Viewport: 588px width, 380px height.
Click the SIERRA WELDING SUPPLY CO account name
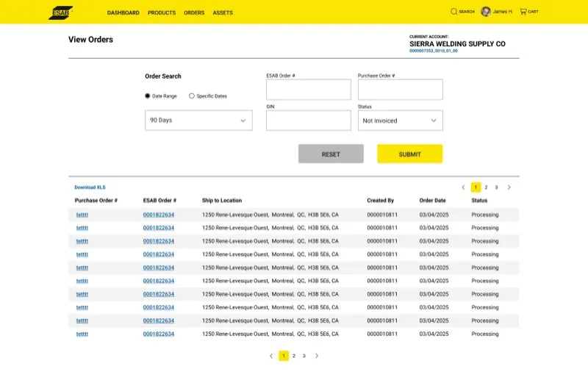click(x=457, y=44)
